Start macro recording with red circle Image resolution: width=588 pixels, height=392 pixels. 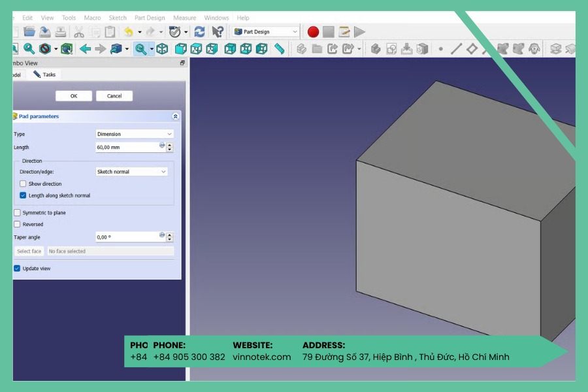coord(313,32)
